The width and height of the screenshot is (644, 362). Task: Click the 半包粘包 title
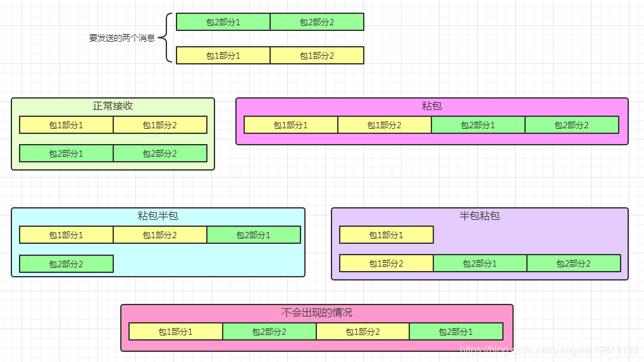tap(480, 215)
